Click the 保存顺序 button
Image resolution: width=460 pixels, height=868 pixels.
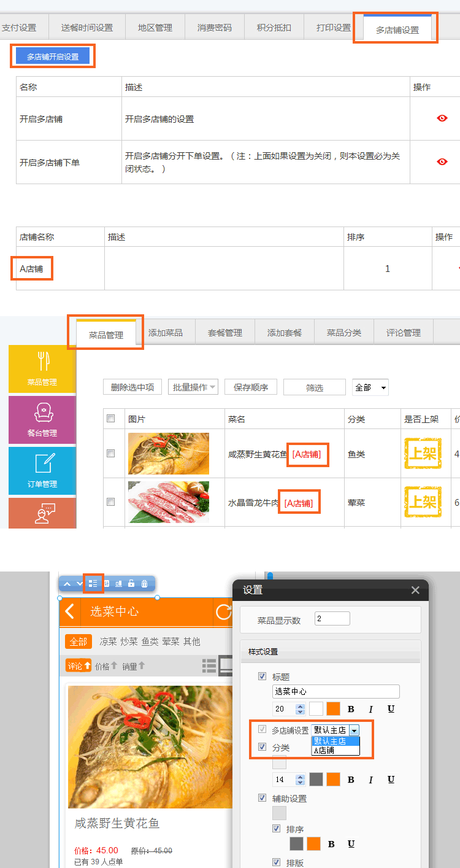(251, 387)
